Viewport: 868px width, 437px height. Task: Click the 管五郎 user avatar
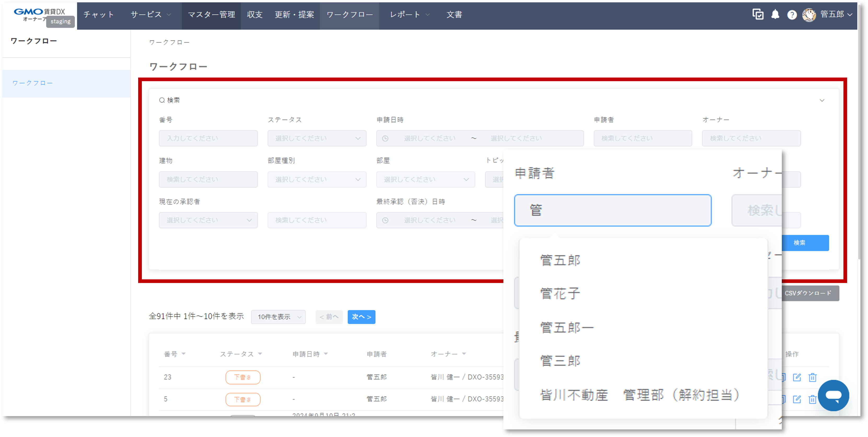pos(809,15)
